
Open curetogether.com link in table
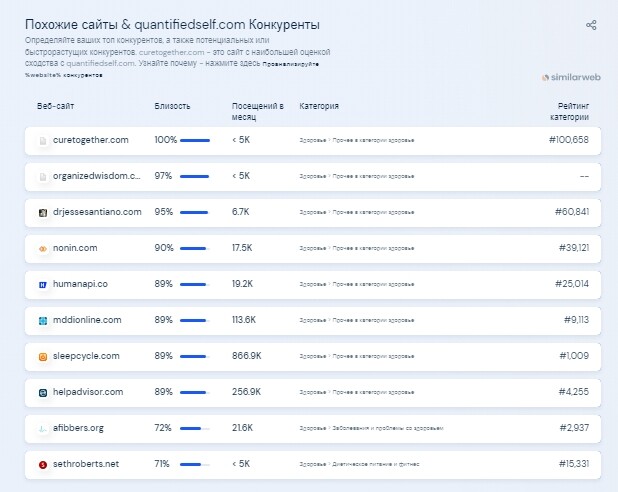pos(91,140)
